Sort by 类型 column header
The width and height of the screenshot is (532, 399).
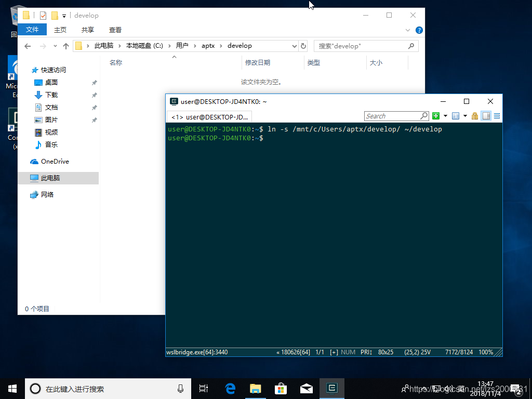pyautogui.click(x=313, y=63)
